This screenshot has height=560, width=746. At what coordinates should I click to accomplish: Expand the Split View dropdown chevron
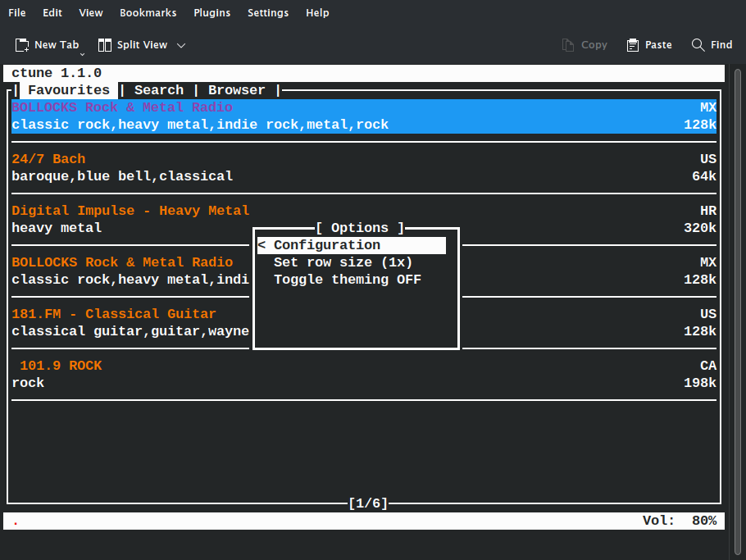[x=181, y=46]
